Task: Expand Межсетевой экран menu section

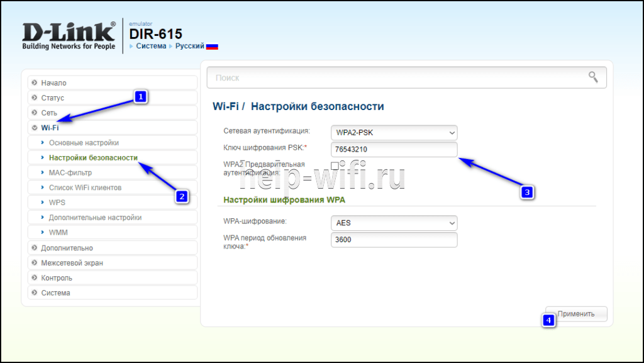Action: [113, 263]
